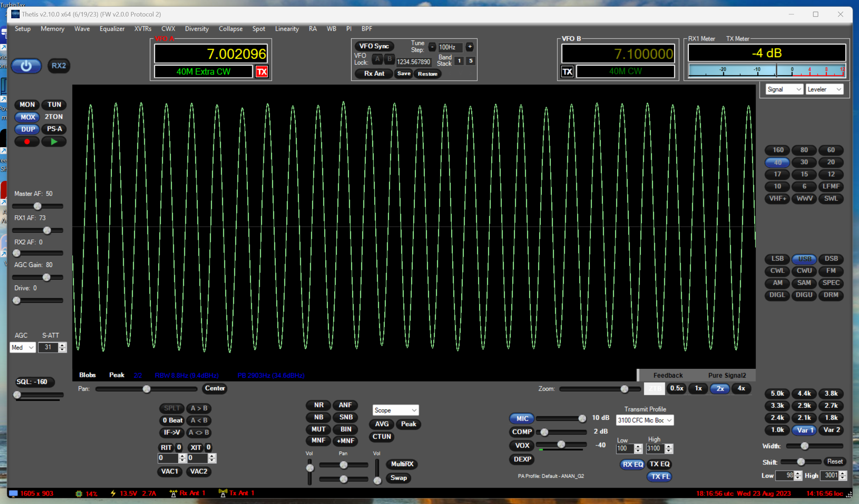Click the Tx Ant 1 antenna icon

[223, 493]
